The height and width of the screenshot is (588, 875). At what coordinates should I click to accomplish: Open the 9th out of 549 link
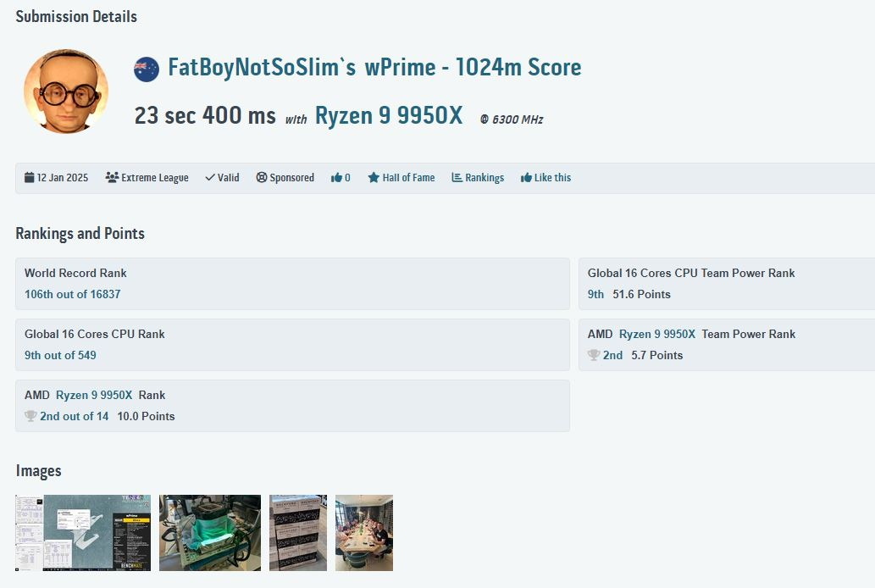pyautogui.click(x=60, y=355)
